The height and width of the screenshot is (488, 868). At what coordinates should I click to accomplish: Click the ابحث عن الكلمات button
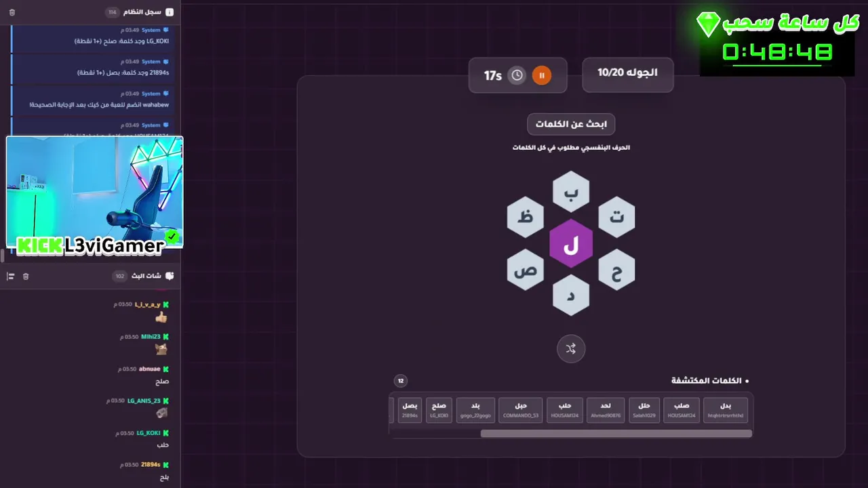tap(571, 124)
